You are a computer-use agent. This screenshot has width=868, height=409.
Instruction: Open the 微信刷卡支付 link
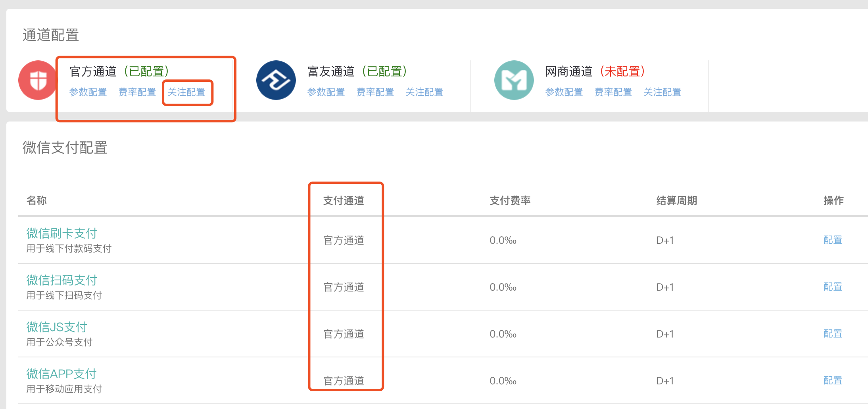tap(61, 233)
